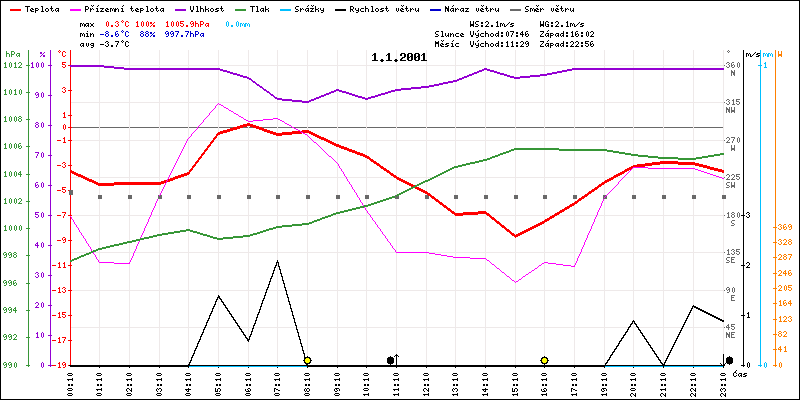
Task: Click the chart date title 1.1.2001
Action: tap(399, 57)
